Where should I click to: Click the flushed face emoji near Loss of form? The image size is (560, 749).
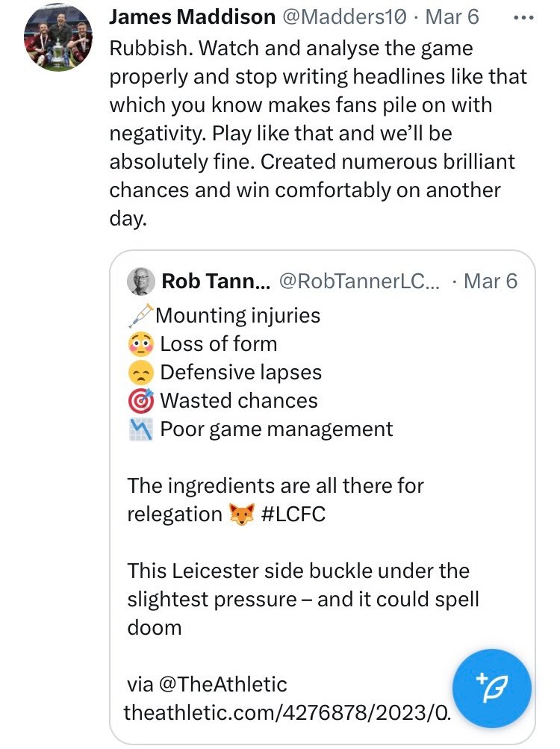click(140, 344)
